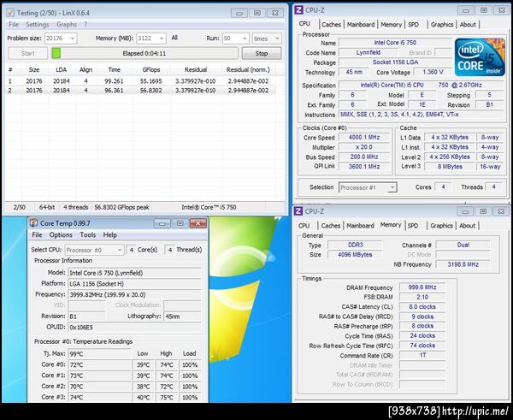Open the File menu in LinX
513x420 pixels.
coord(14,25)
